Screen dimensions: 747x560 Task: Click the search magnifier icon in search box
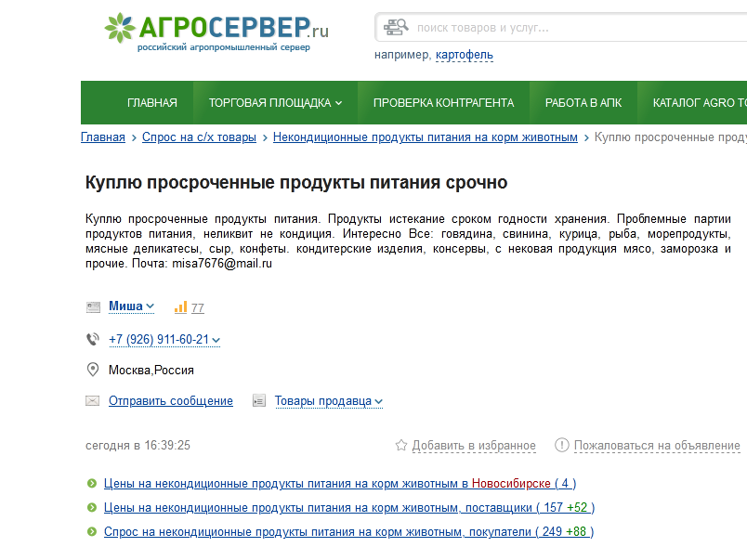(x=396, y=27)
